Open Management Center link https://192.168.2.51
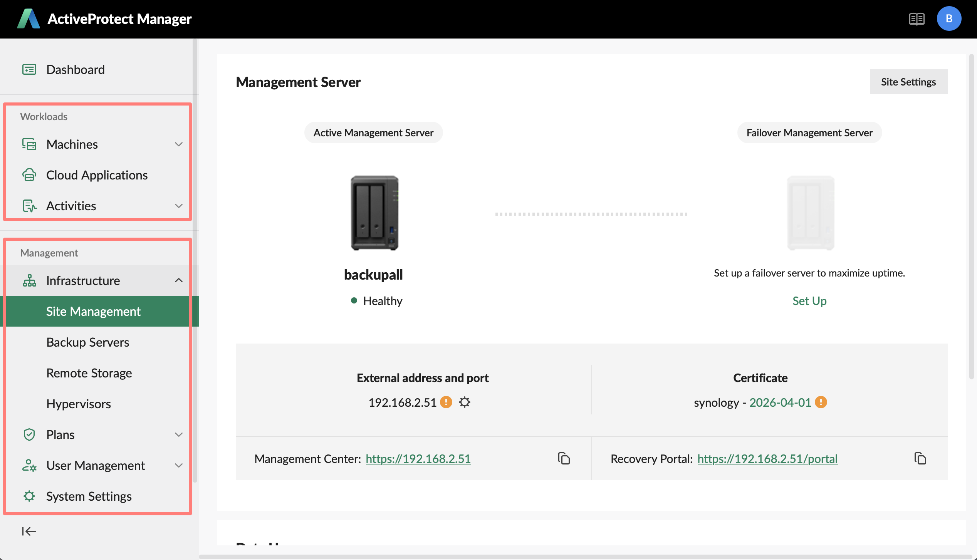Image resolution: width=977 pixels, height=560 pixels. [x=418, y=458]
